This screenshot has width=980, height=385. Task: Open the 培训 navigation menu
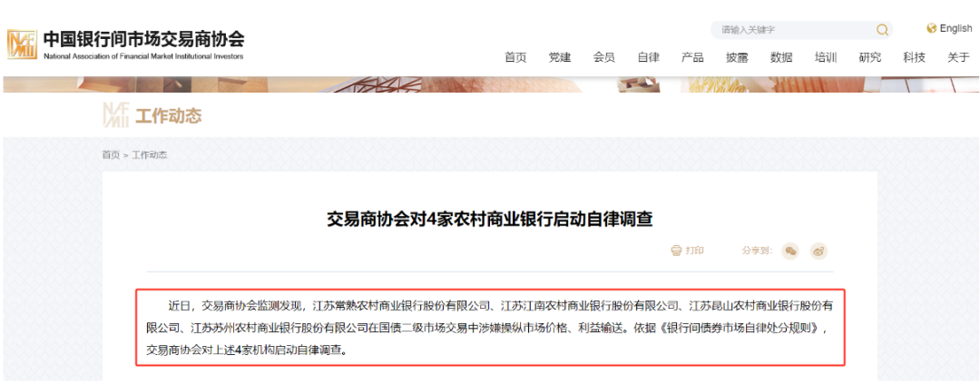(826, 57)
